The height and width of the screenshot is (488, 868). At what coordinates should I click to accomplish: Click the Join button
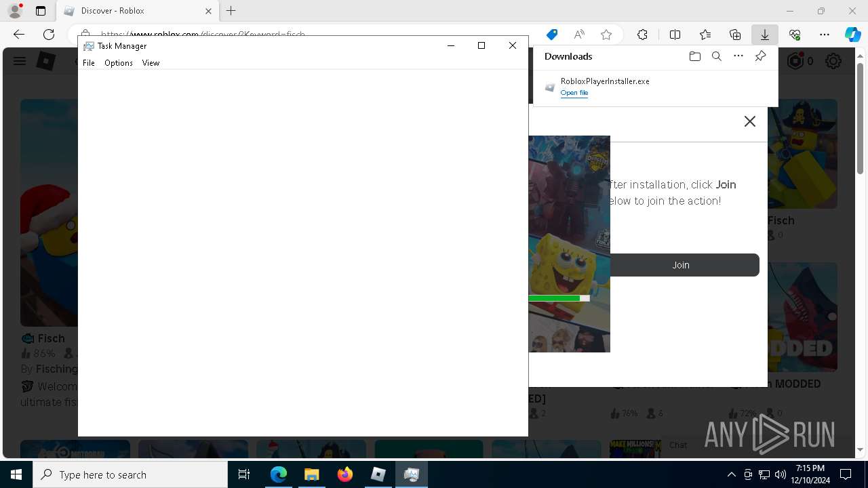(x=681, y=265)
